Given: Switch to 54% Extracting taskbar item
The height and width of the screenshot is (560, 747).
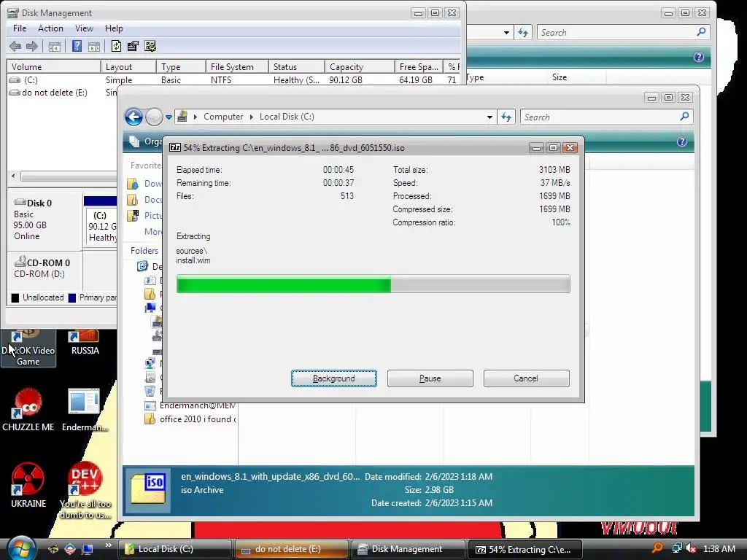Looking at the screenshot, I should coord(525,549).
